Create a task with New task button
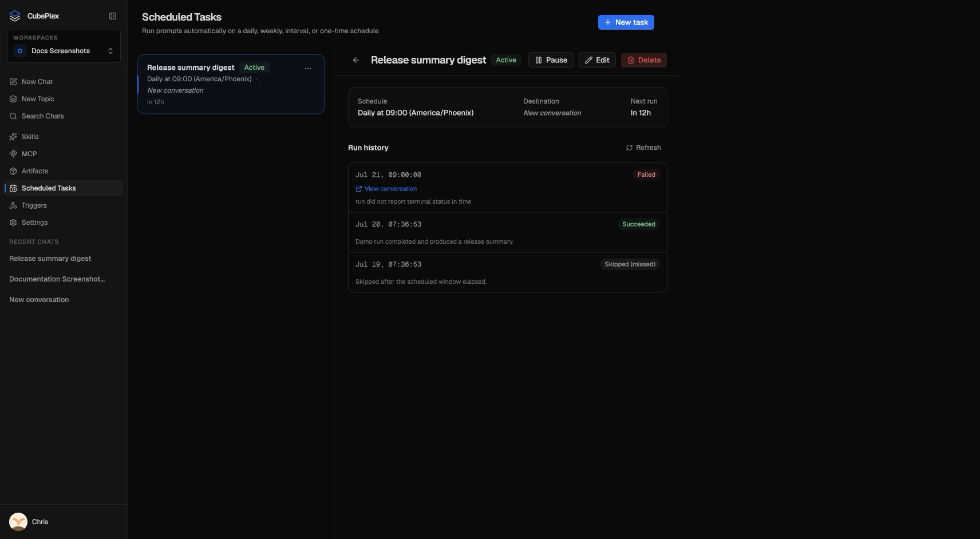The height and width of the screenshot is (539, 980). tap(626, 22)
